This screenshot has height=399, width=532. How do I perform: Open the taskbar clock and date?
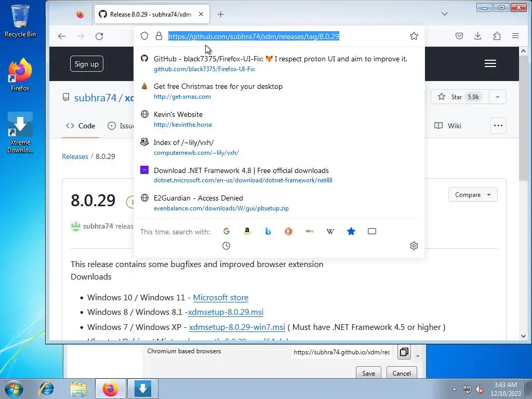coord(506,389)
